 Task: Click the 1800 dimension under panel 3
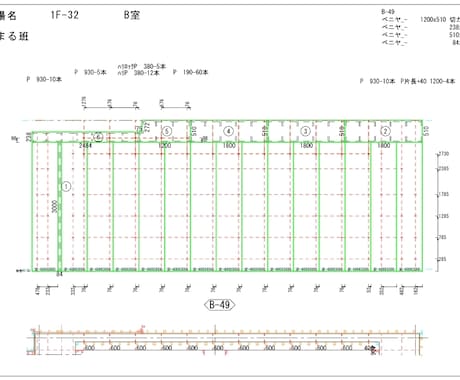tap(306, 145)
